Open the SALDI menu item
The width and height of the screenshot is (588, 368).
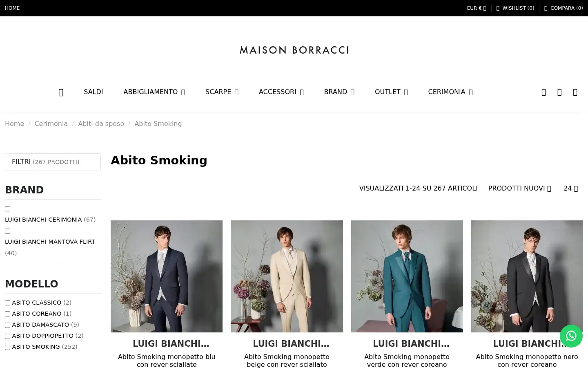(94, 92)
